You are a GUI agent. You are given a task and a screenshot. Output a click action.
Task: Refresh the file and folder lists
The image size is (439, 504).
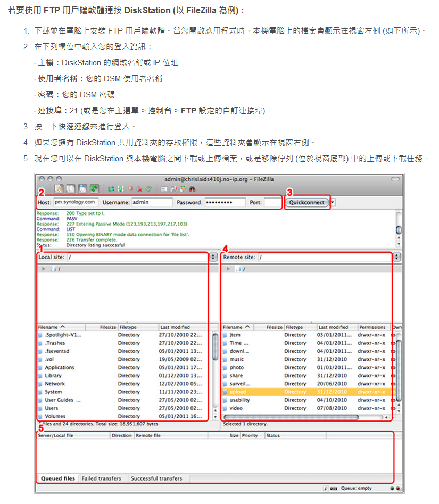(111, 189)
